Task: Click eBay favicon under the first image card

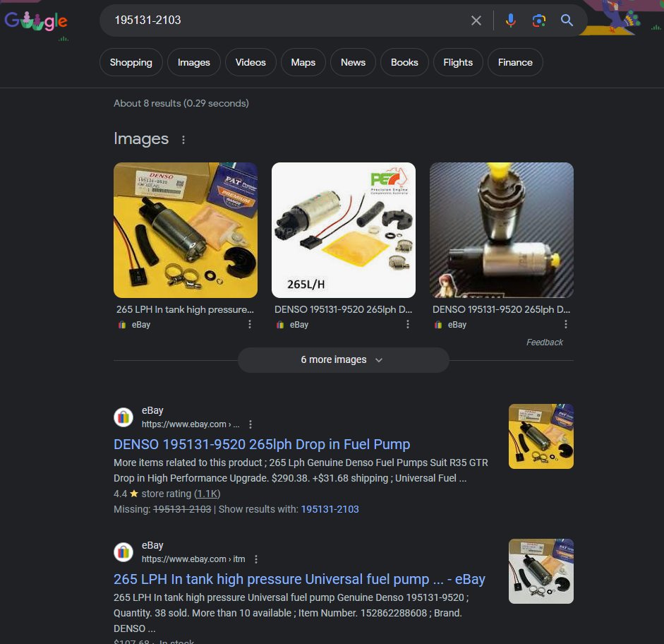Action: 122,325
